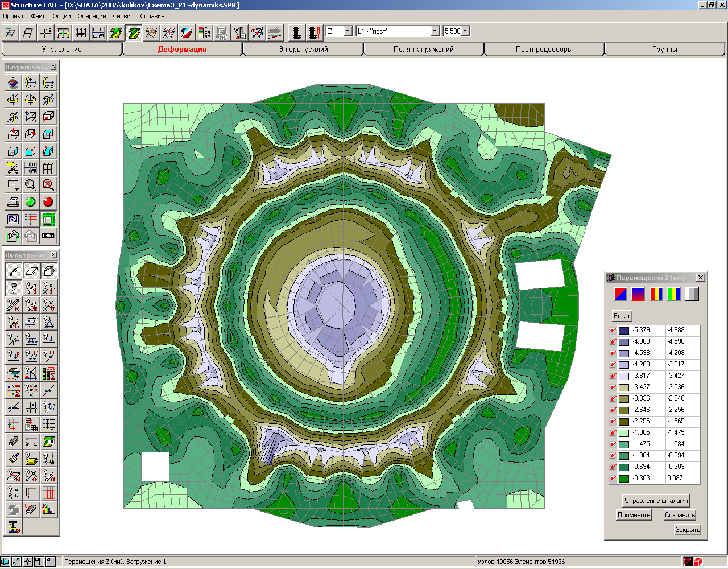The image size is (728, 569).
Task: Select the rotate around X axis tool
Action: pos(31,83)
